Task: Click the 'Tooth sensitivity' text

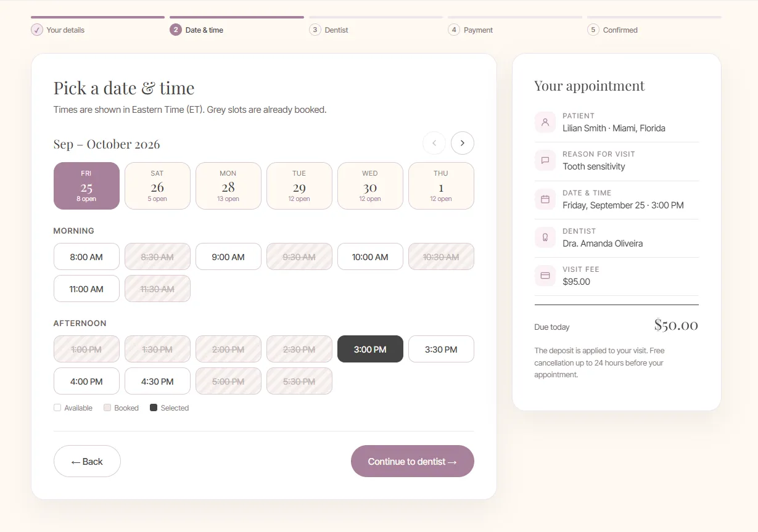Action: [594, 166]
